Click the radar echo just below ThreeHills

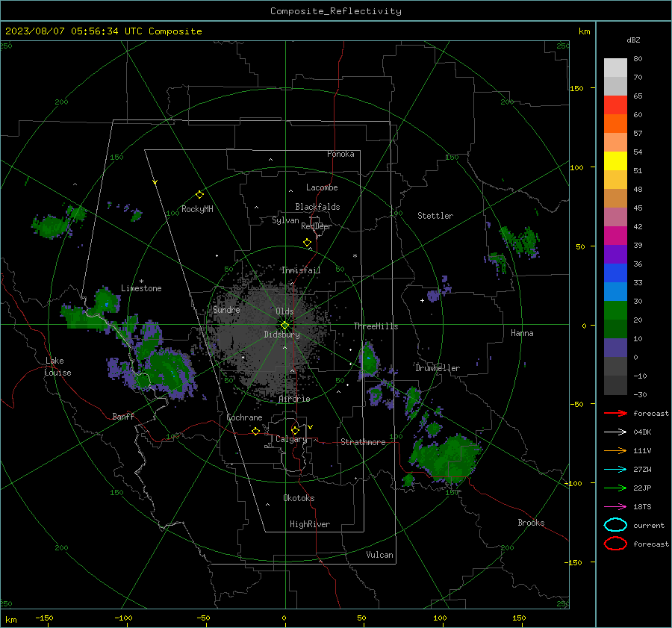369,360
